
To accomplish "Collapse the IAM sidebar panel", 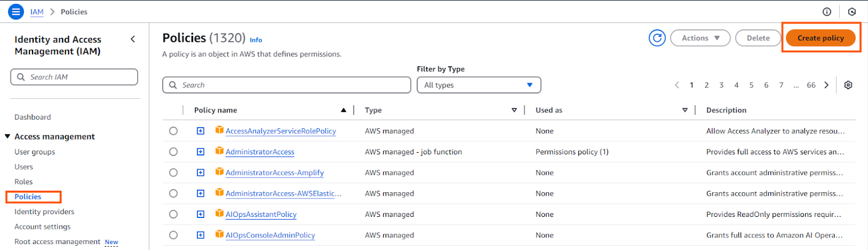I will click(133, 39).
